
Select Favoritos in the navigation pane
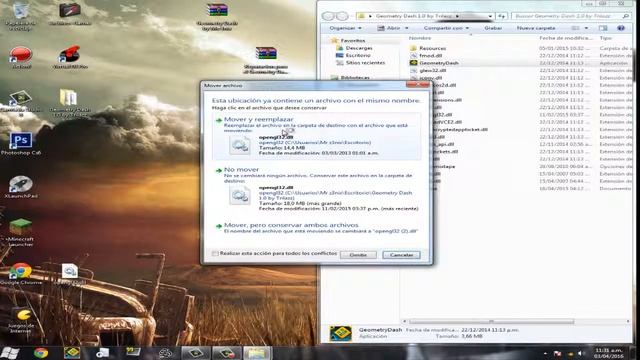pyautogui.click(x=352, y=40)
